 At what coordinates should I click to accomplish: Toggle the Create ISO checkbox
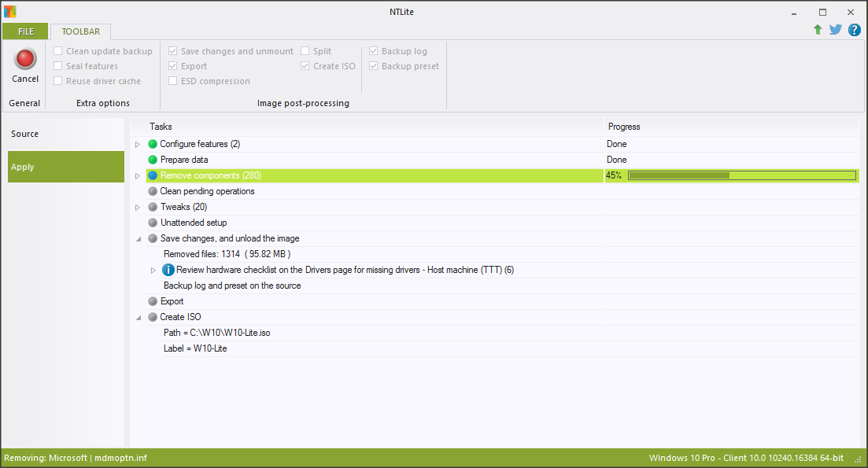point(305,66)
